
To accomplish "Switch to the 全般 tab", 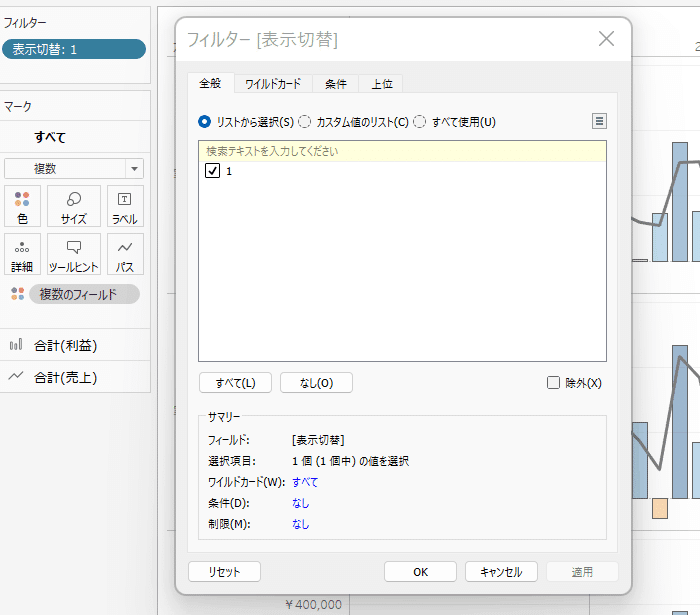I will [x=210, y=83].
